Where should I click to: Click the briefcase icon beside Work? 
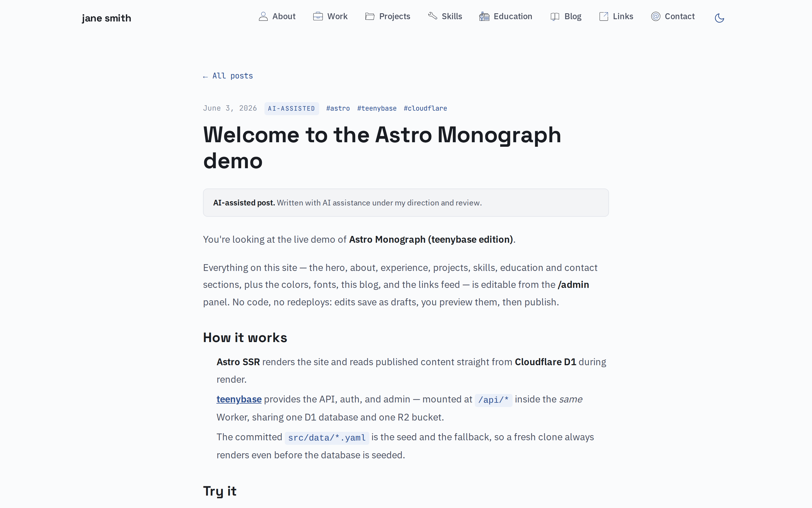pyautogui.click(x=318, y=16)
